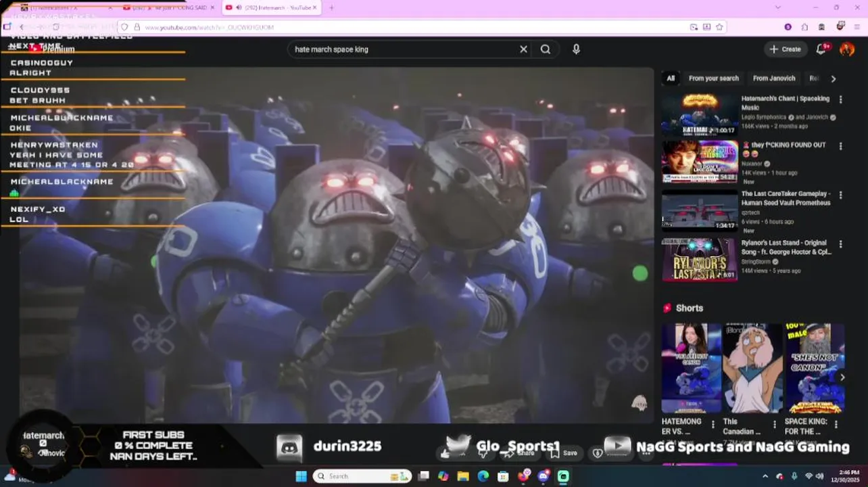Select the 'From your search' chip
Viewport: 868px width, 487px height.
pos(713,78)
